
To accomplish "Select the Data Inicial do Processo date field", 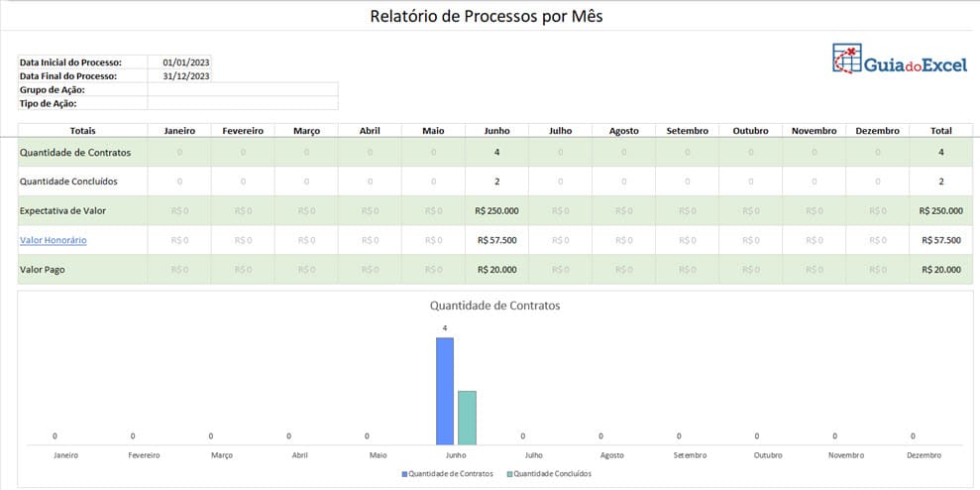I will click(x=185, y=62).
